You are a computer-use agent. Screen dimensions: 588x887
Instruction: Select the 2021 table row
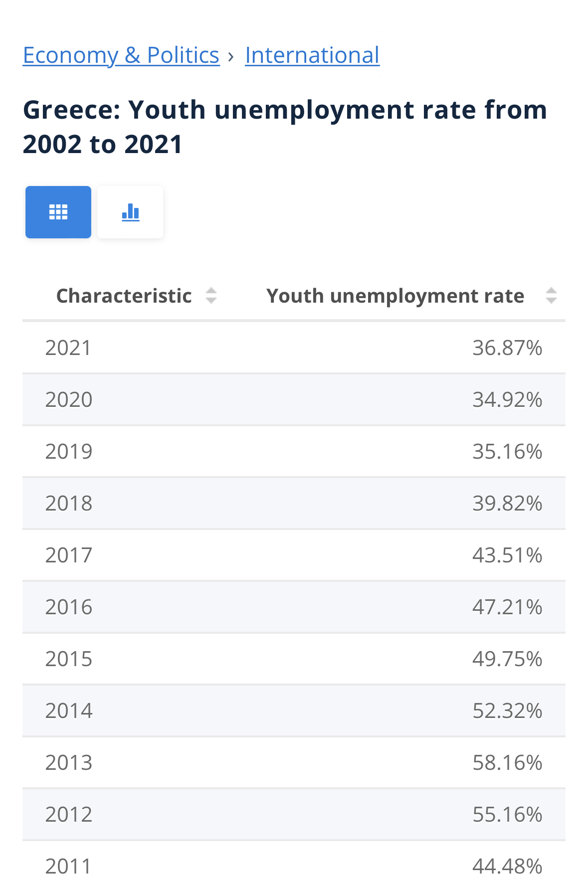coord(294,348)
